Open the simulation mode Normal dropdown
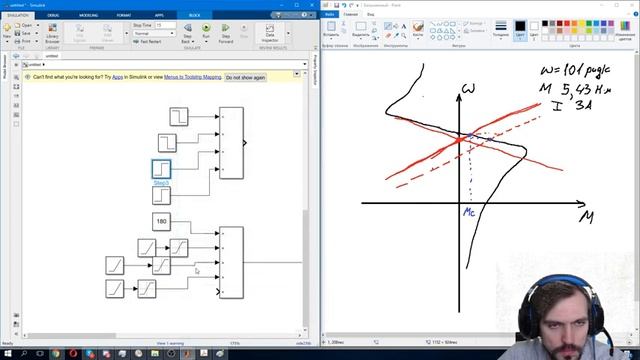This screenshot has width=640, height=360. tap(154, 33)
